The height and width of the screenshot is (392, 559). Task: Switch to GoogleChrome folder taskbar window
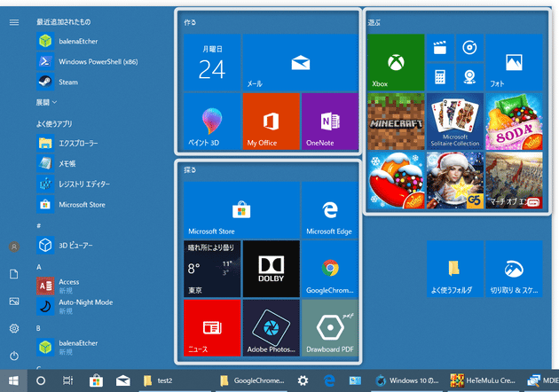tap(252, 381)
